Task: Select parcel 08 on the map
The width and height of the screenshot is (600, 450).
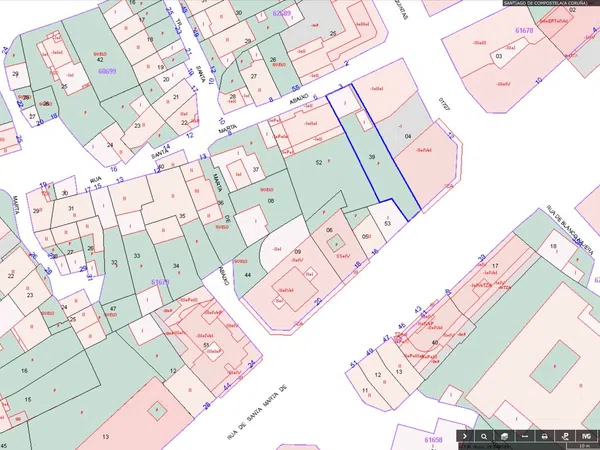Action: click(271, 201)
